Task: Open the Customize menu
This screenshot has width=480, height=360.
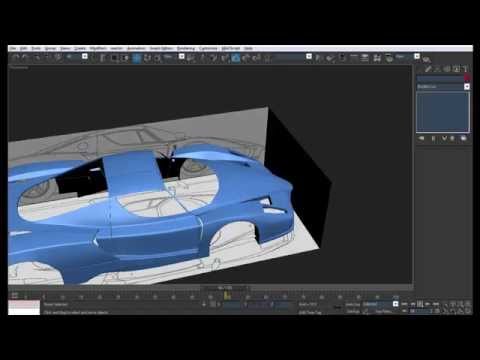Action: point(208,48)
